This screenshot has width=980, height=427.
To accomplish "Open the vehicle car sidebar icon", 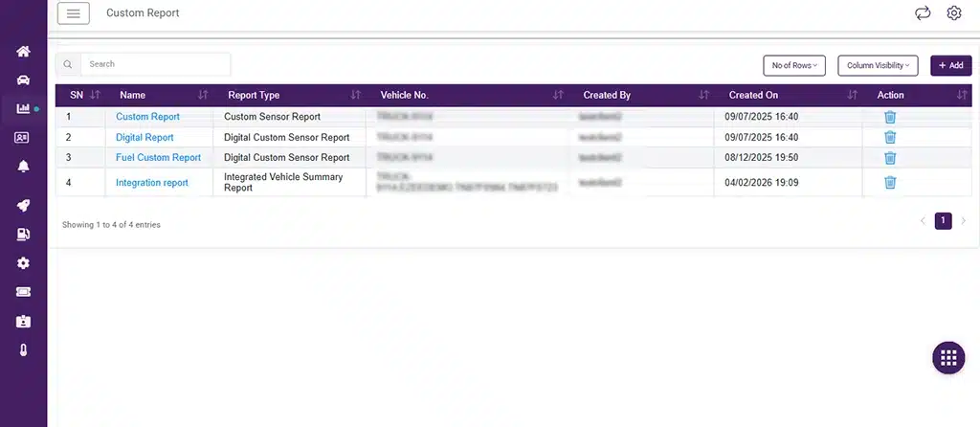I will click(23, 80).
